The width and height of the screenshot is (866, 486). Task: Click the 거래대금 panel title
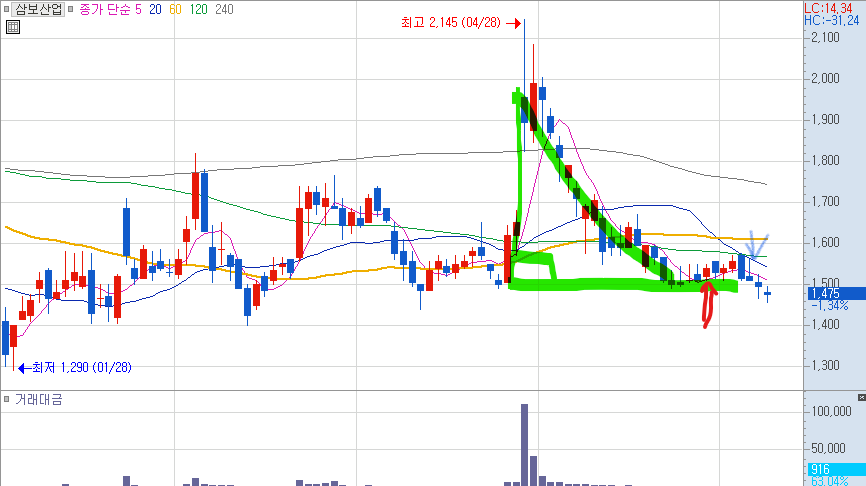click(39, 399)
